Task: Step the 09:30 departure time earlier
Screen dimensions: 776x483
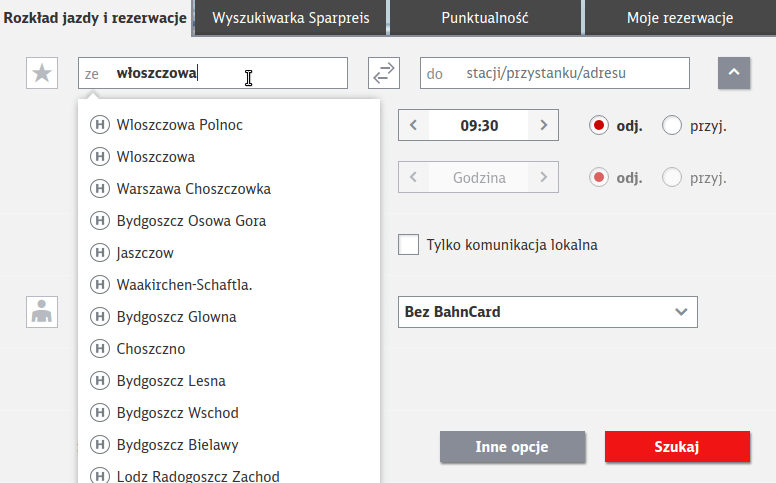Action: (414, 125)
